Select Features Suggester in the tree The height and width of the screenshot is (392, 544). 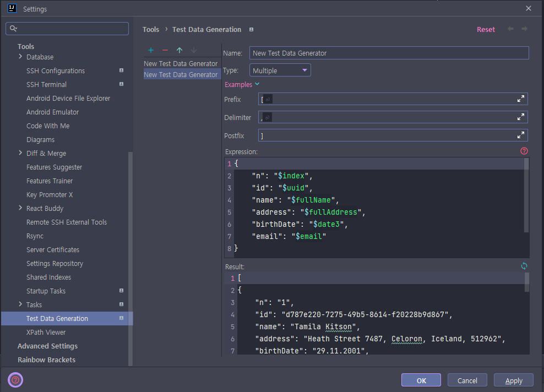point(55,167)
